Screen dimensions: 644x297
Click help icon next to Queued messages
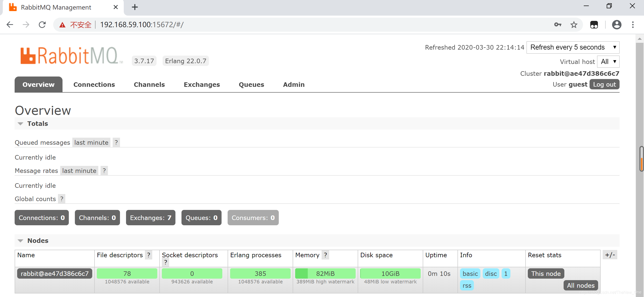coord(116,142)
